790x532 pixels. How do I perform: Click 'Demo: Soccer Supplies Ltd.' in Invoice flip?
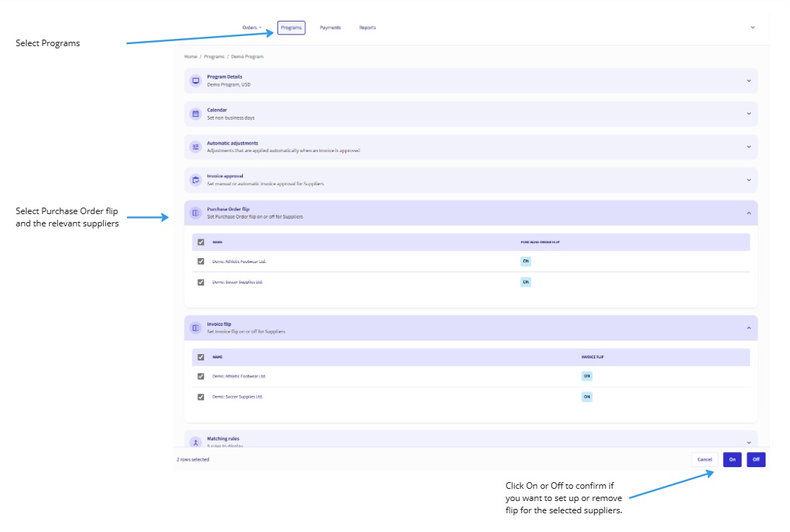(237, 397)
